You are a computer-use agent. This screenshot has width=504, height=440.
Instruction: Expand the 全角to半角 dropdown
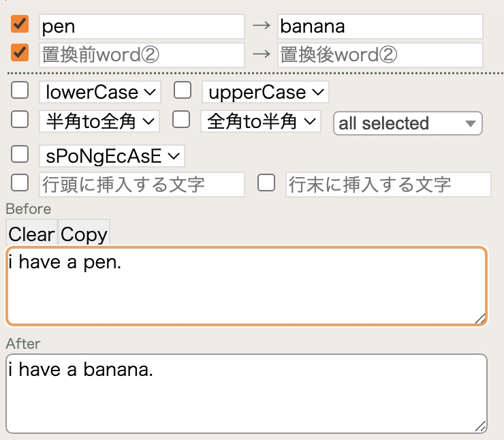point(261,121)
